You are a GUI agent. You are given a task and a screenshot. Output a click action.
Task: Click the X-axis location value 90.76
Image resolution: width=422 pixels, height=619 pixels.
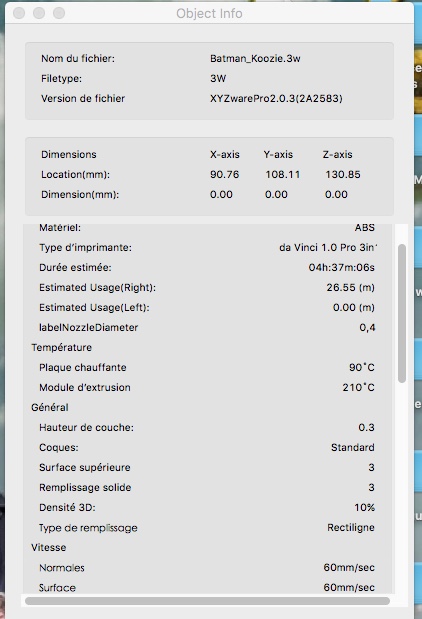225,174
